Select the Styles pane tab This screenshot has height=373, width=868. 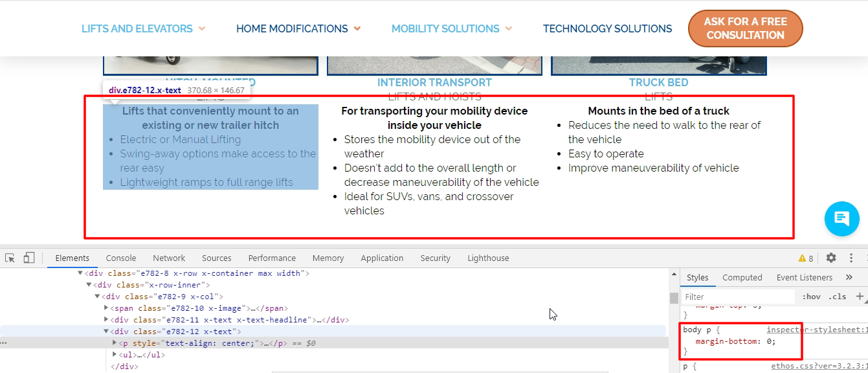pyautogui.click(x=697, y=277)
